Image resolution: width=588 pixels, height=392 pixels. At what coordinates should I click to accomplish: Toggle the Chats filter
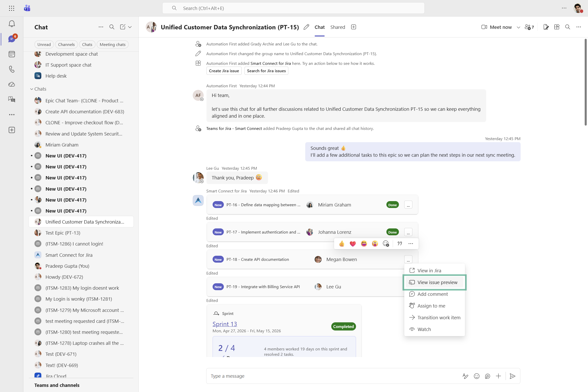coord(87,44)
